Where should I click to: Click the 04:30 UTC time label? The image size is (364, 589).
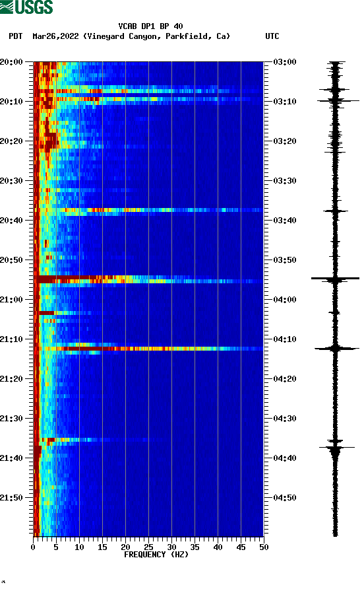[x=285, y=419]
